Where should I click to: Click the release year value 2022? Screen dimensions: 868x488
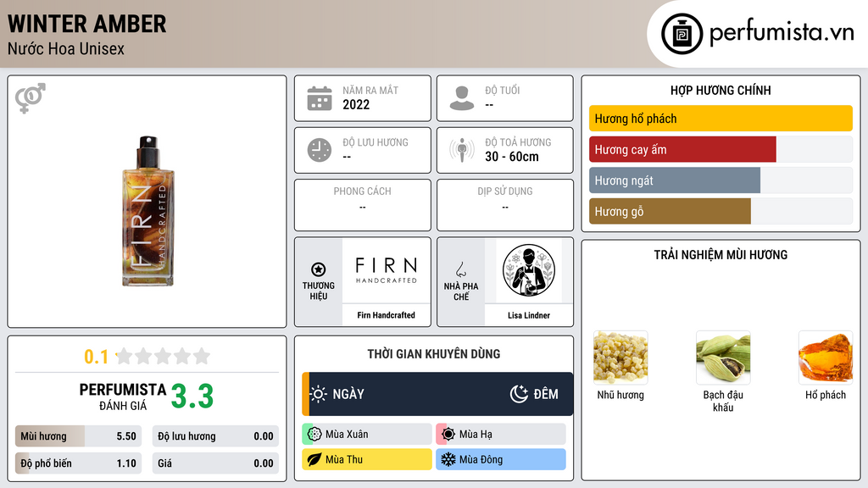(x=356, y=104)
